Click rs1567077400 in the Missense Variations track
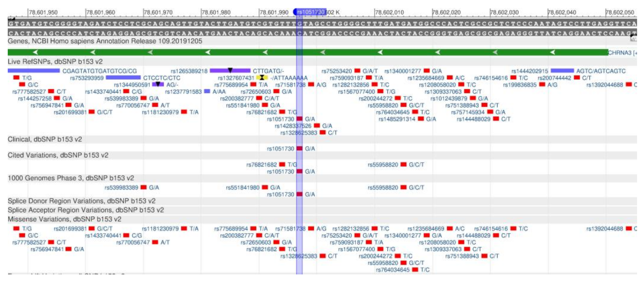Image resolution: width=644 pixels, height=282 pixels. [x=356, y=249]
